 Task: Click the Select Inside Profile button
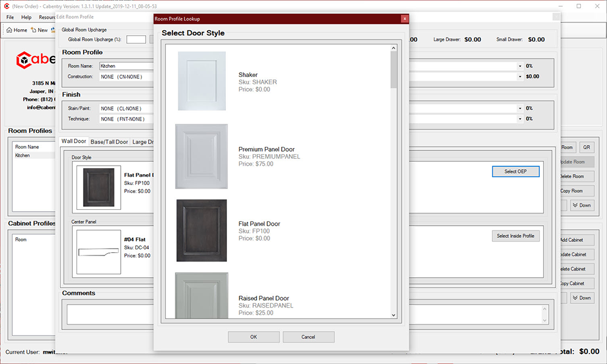click(515, 236)
